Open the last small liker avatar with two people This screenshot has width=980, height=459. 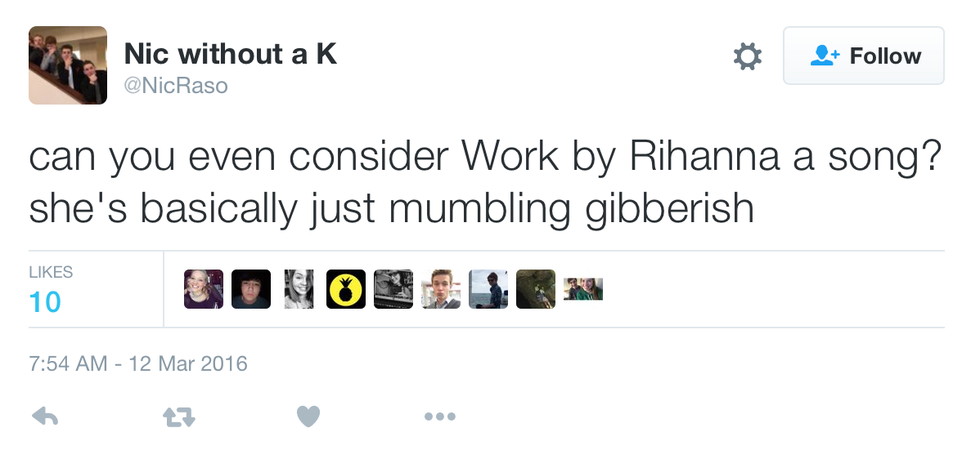click(x=583, y=289)
